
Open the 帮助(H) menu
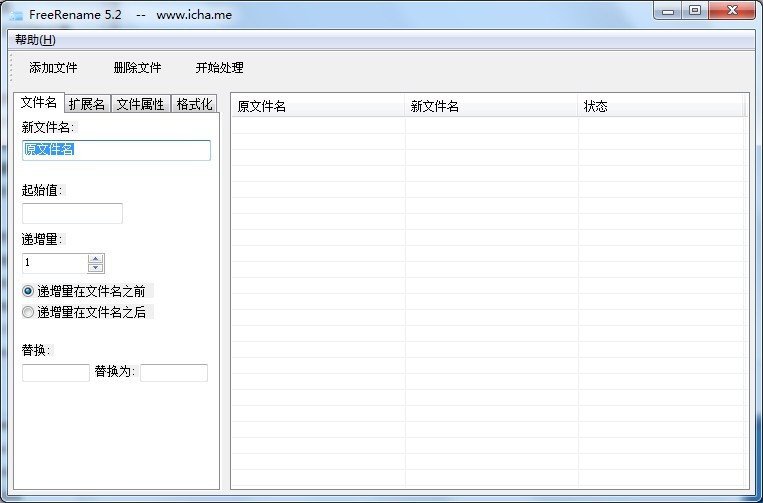click(x=35, y=40)
